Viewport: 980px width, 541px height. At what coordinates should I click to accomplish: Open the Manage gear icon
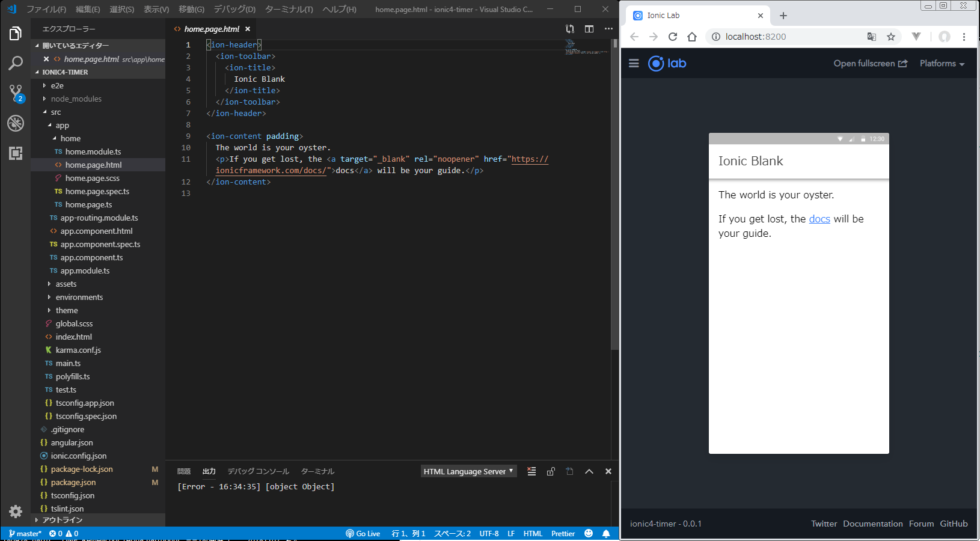tap(16, 512)
